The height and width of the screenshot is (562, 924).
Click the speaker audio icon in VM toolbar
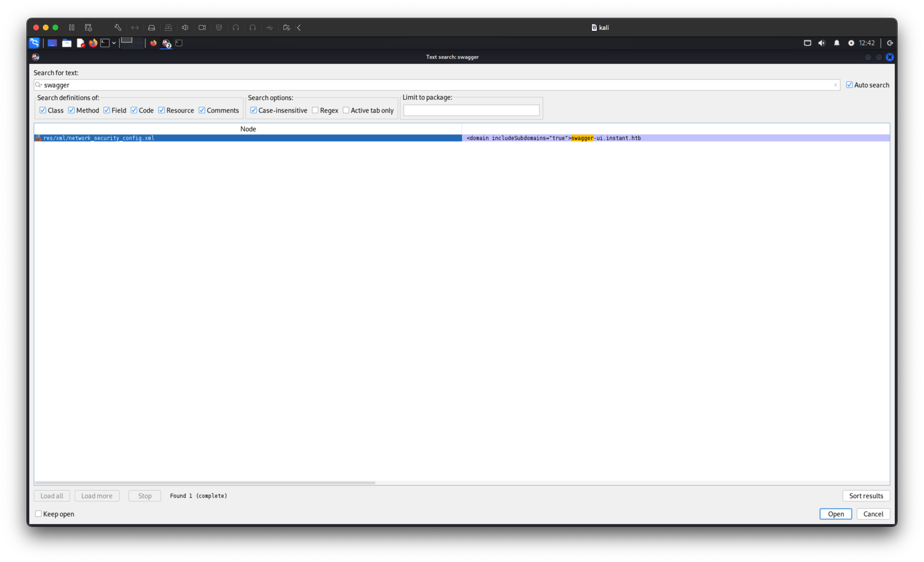(185, 27)
